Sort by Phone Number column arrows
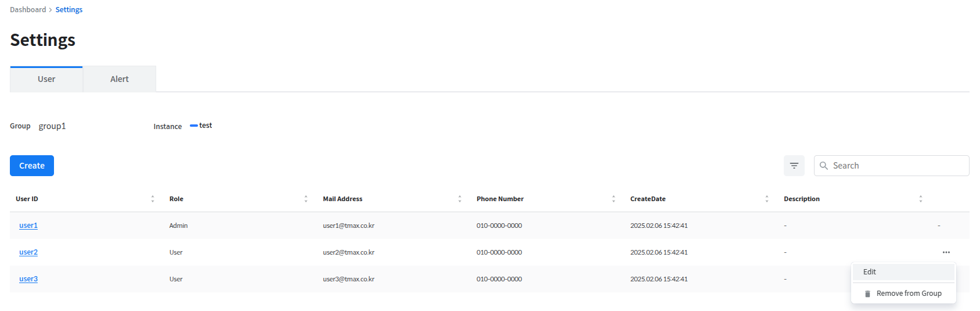This screenshot has width=980, height=311. pos(614,199)
